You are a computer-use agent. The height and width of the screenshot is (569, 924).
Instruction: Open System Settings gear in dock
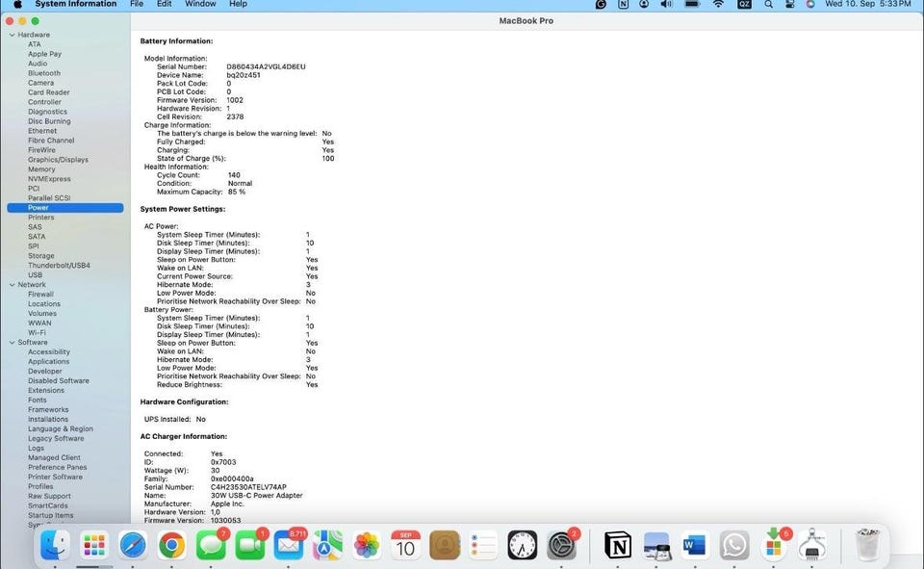[561, 546]
